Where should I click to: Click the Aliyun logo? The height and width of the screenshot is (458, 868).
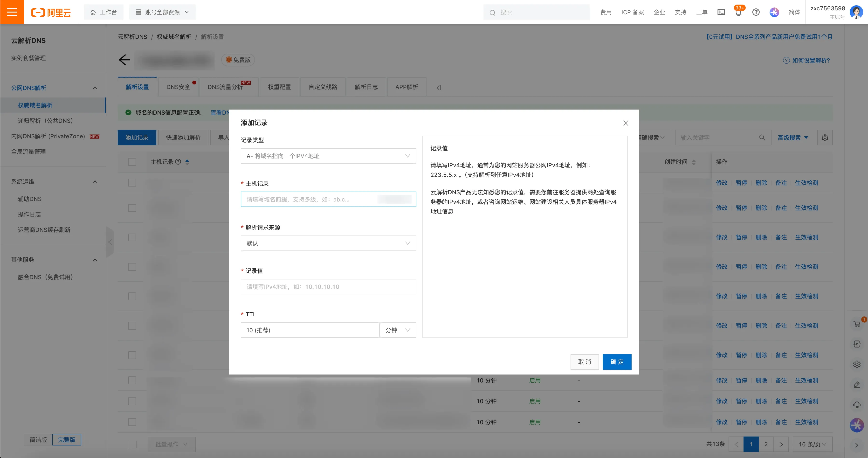(51, 13)
